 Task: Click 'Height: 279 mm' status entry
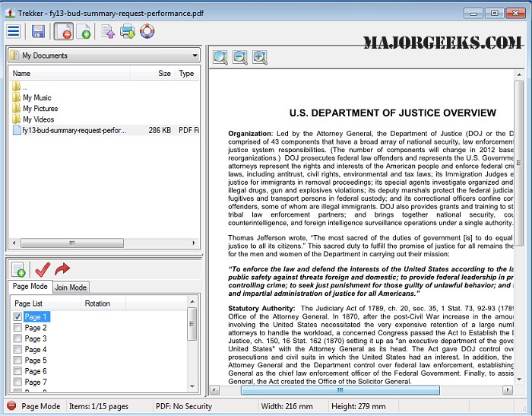359,406
